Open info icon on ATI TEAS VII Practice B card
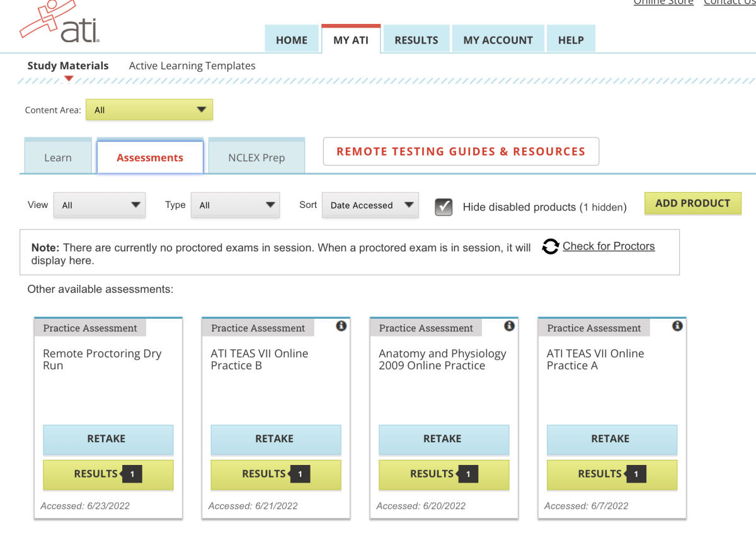Viewport: 756px width, 557px height. point(341,326)
